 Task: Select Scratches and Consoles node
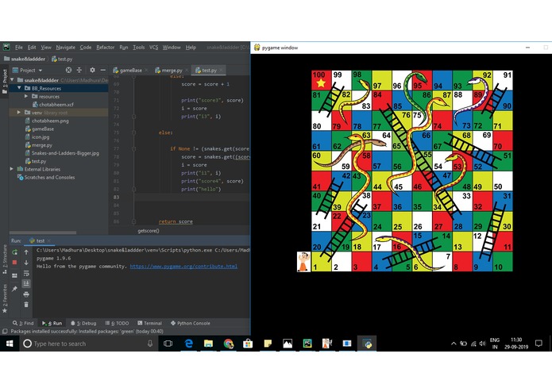[46, 177]
